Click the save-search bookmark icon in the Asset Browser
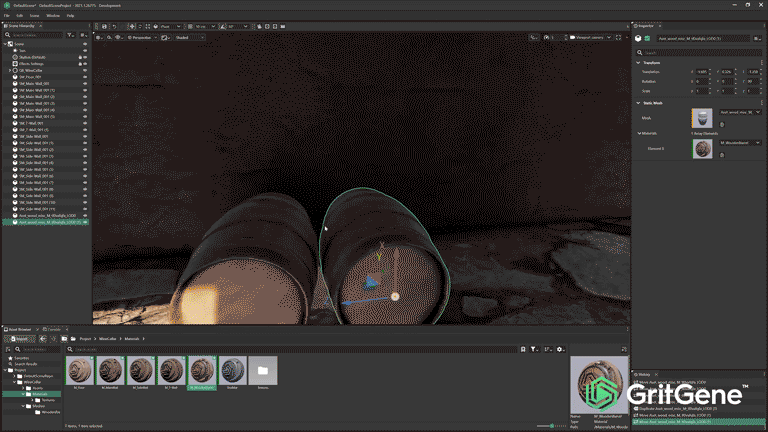Image resolution: width=768 pixels, height=432 pixels. pyautogui.click(x=523, y=349)
